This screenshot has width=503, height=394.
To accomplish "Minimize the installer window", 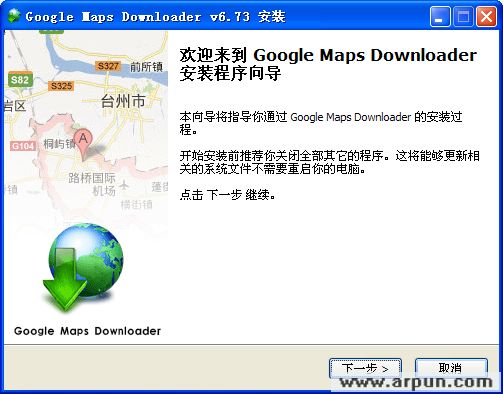I will click(x=439, y=17).
